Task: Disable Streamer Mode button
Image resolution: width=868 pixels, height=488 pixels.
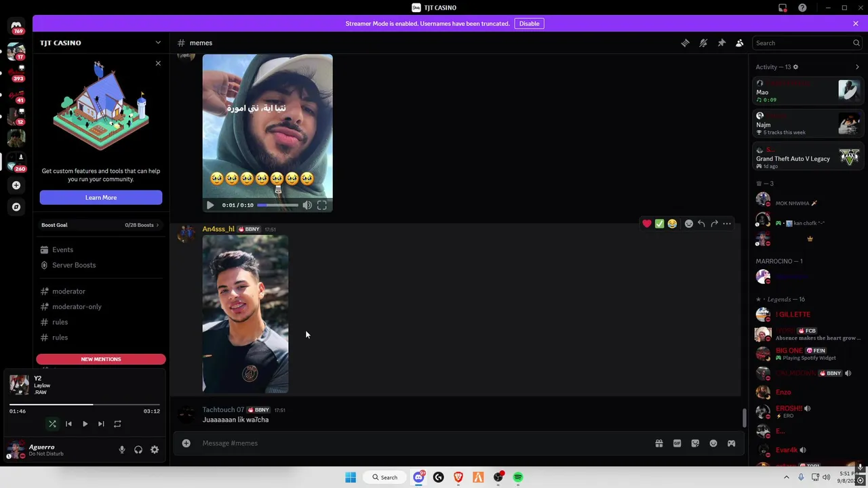Action: tap(530, 24)
